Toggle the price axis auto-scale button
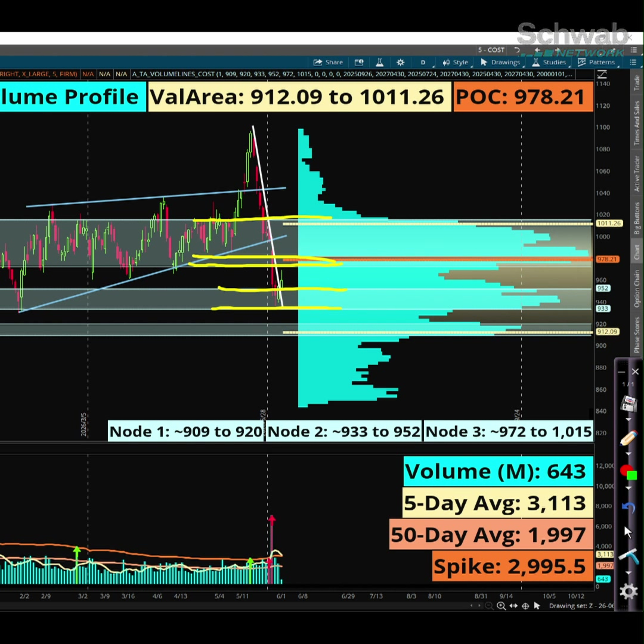This screenshot has height=644, width=644. [602, 74]
